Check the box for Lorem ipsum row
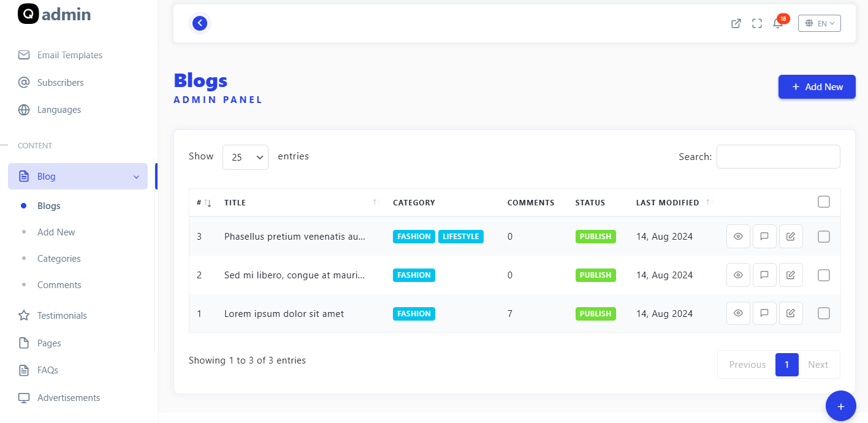Image resolution: width=868 pixels, height=423 pixels. click(824, 313)
